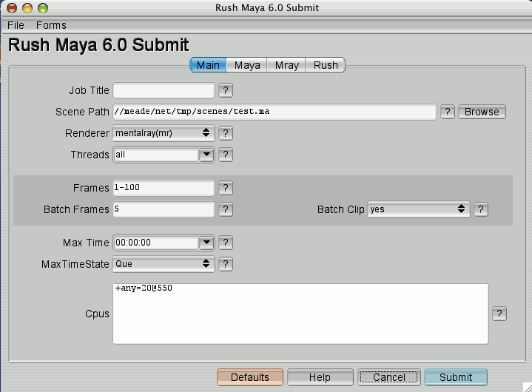This screenshot has height=392, width=532.
Task: Open the Scene Path help button
Action: (448, 112)
